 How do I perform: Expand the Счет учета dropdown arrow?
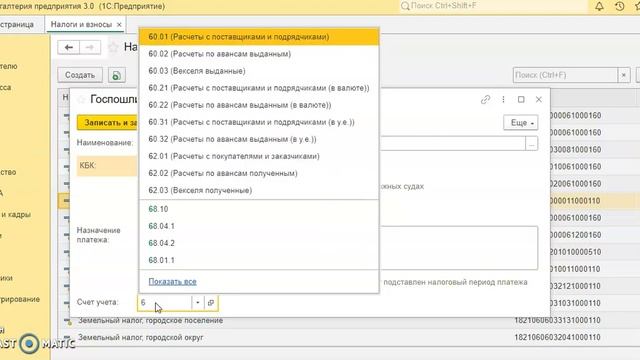pyautogui.click(x=198, y=303)
